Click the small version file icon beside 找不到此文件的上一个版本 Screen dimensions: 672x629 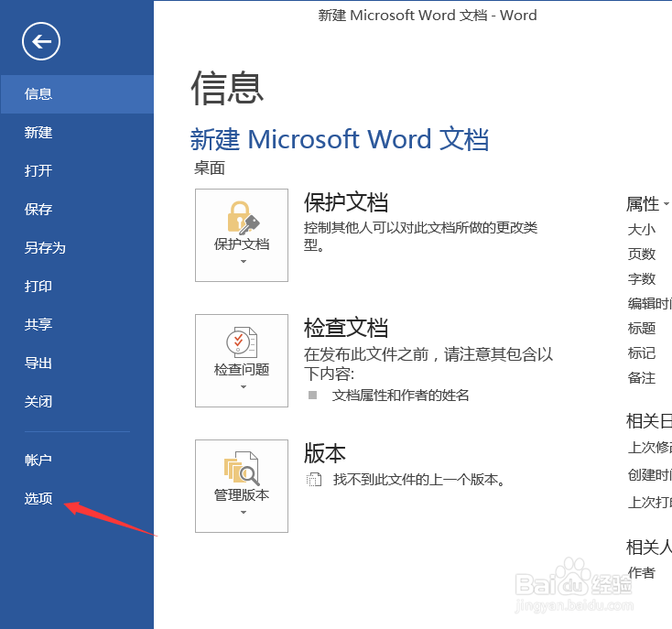314,480
